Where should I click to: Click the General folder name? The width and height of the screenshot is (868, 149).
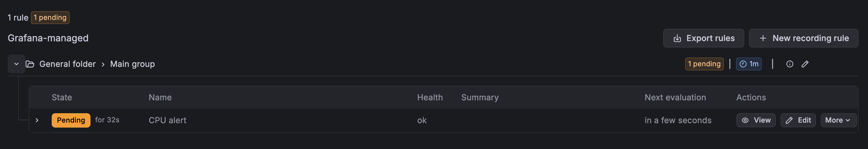[x=67, y=64]
